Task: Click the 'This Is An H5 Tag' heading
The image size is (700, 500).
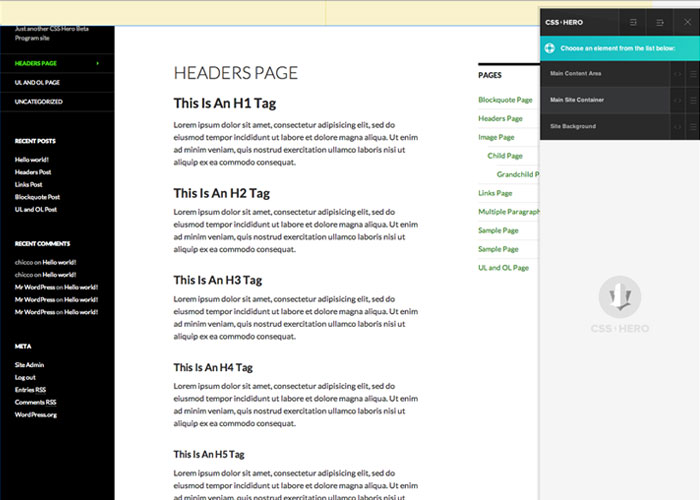Action: click(x=209, y=455)
